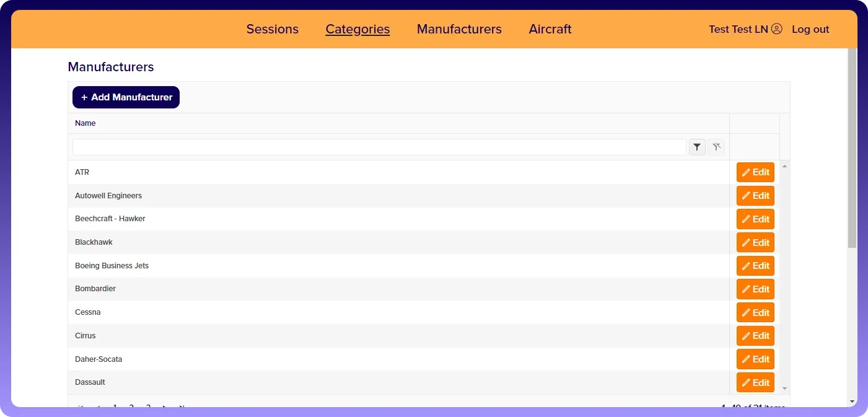This screenshot has height=417, width=868.
Task: Select the Cessna name cell
Action: pyautogui.click(x=399, y=312)
